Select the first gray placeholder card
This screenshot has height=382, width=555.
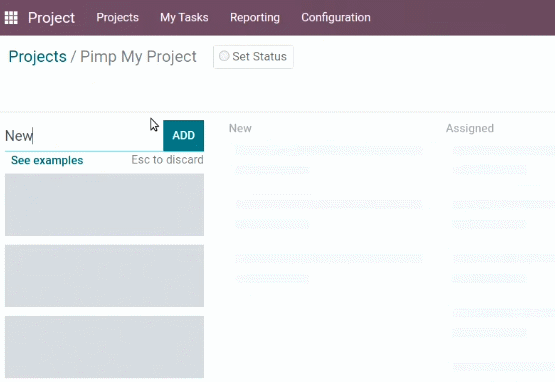[x=104, y=205]
